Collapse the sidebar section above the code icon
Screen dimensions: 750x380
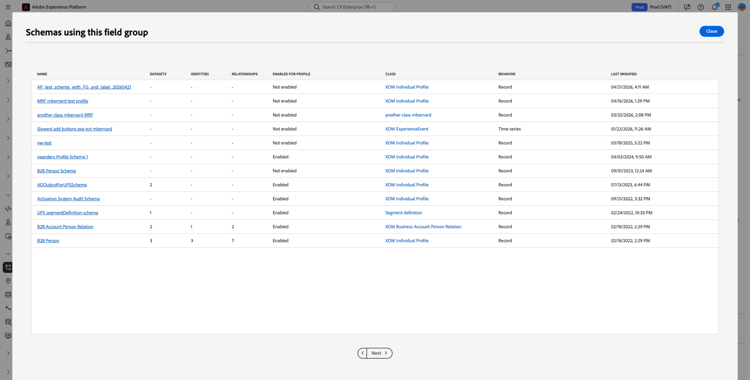pos(8,195)
